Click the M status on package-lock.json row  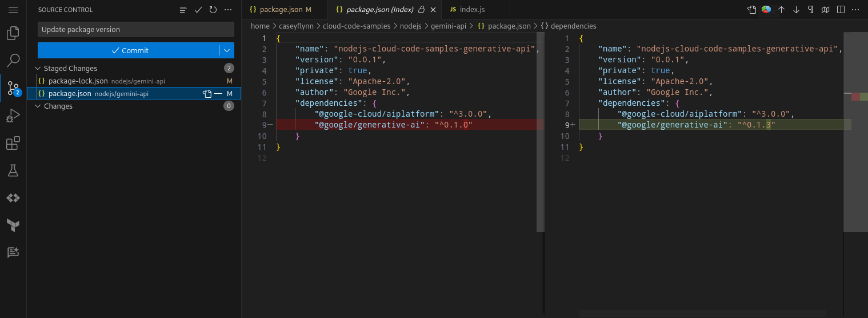[230, 81]
